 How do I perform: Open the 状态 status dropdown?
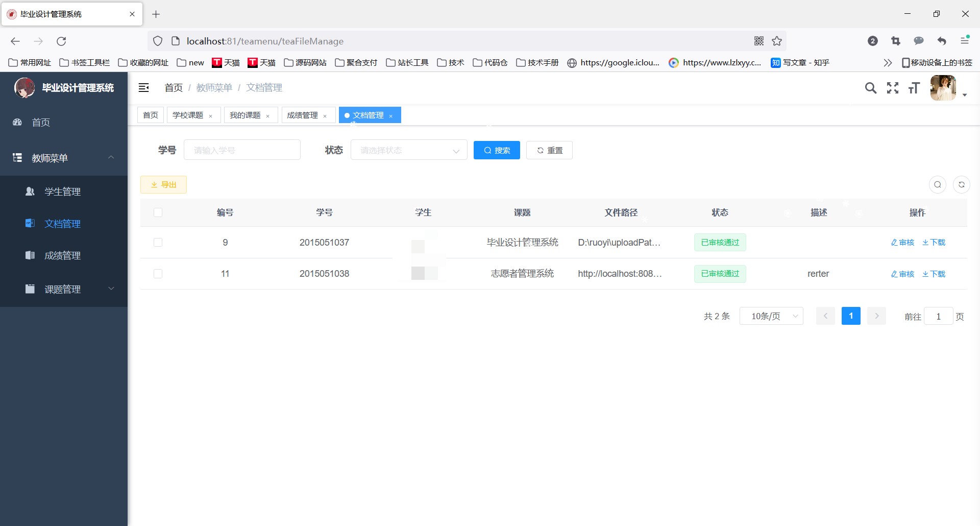(409, 150)
